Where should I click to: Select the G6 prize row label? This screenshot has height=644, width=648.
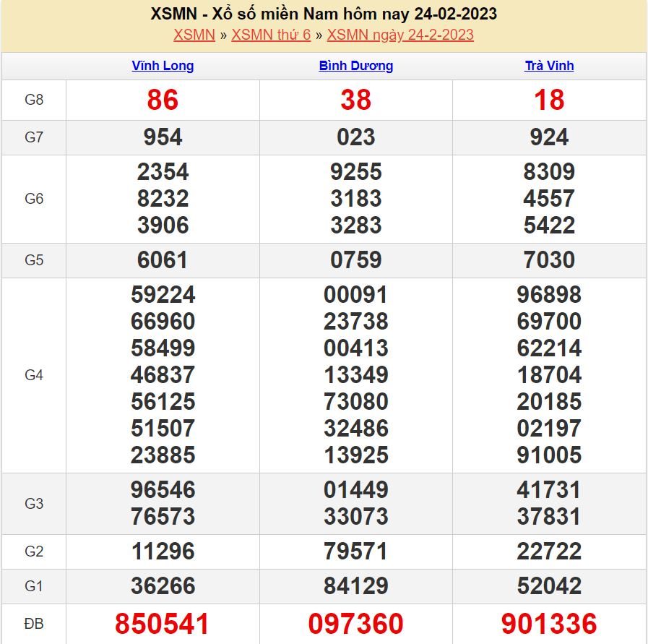[34, 199]
